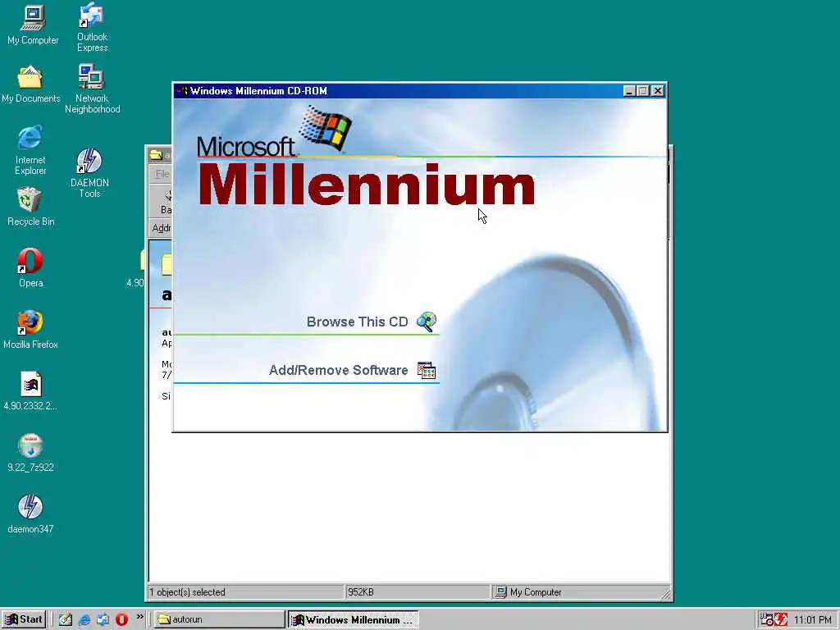Click the display settings tray icon

pos(767,619)
